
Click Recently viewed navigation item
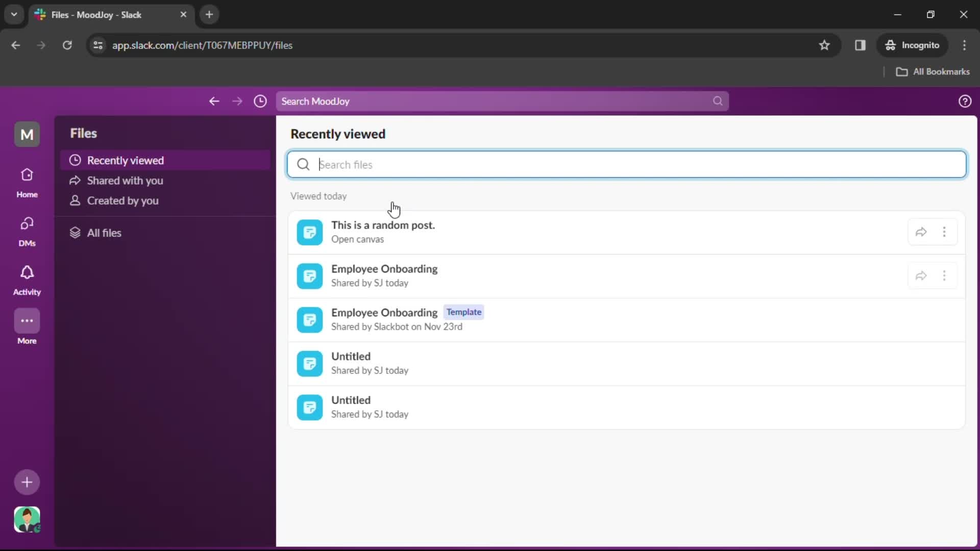click(x=125, y=160)
